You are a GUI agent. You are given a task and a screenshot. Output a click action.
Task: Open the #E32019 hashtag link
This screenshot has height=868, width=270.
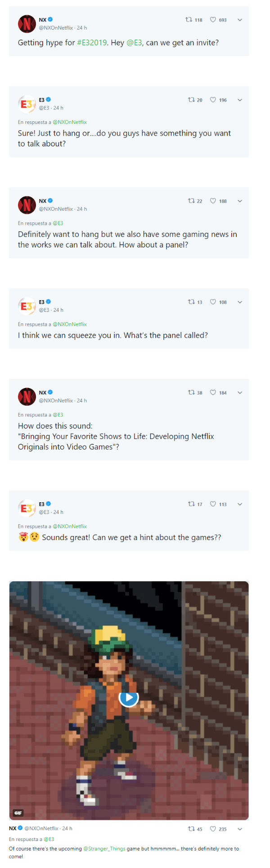pos(92,43)
